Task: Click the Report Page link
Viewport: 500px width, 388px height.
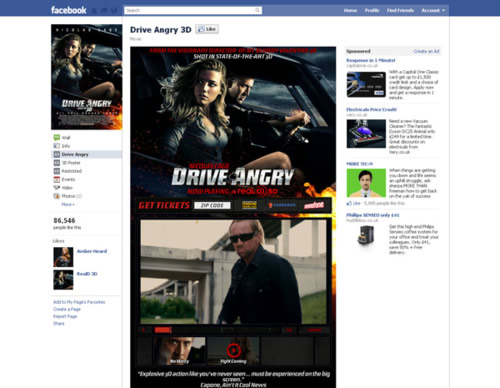Action: [65, 316]
